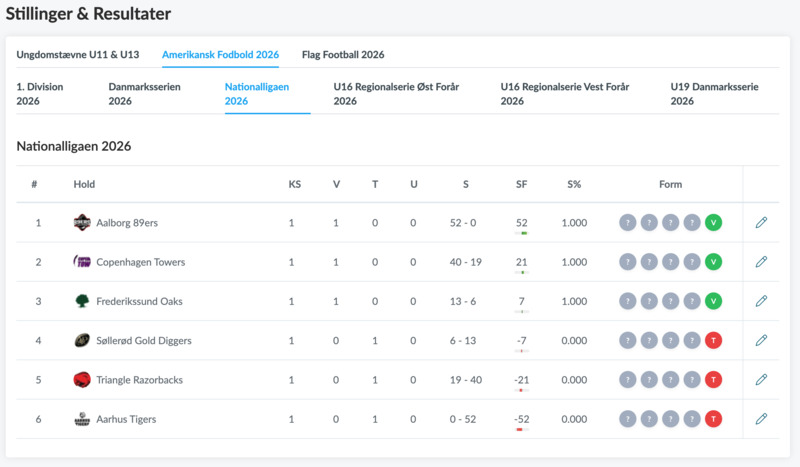Select the 1. Division 2026 sub-tab
Image resolution: width=800 pixels, height=467 pixels.
tap(40, 94)
